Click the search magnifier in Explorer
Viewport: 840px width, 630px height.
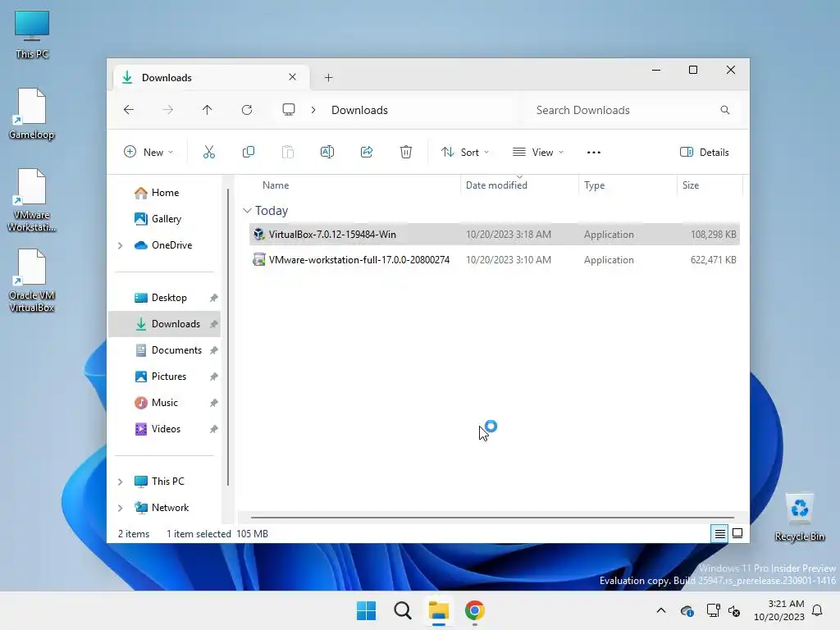point(725,110)
